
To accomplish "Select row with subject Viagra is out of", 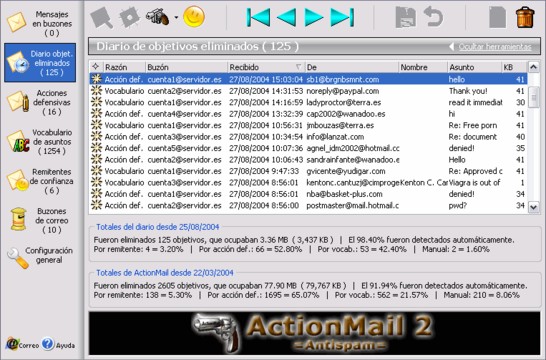I will tap(309, 183).
